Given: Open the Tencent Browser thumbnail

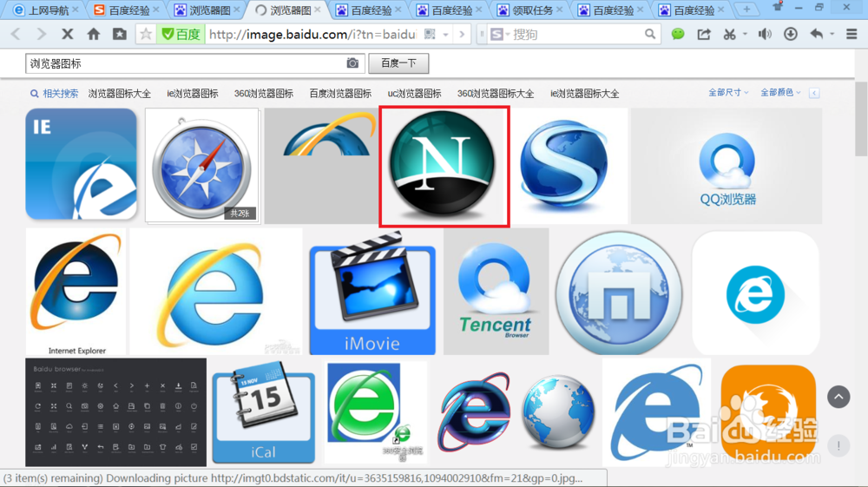Looking at the screenshot, I should [496, 291].
